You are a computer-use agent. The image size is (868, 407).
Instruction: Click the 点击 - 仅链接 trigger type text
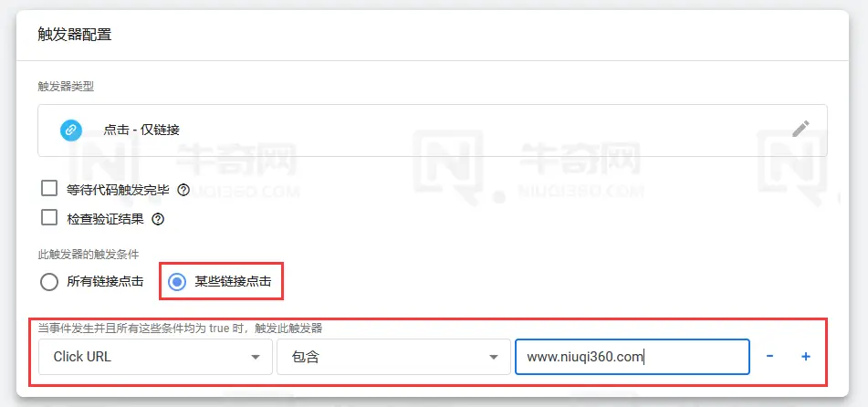(141, 130)
